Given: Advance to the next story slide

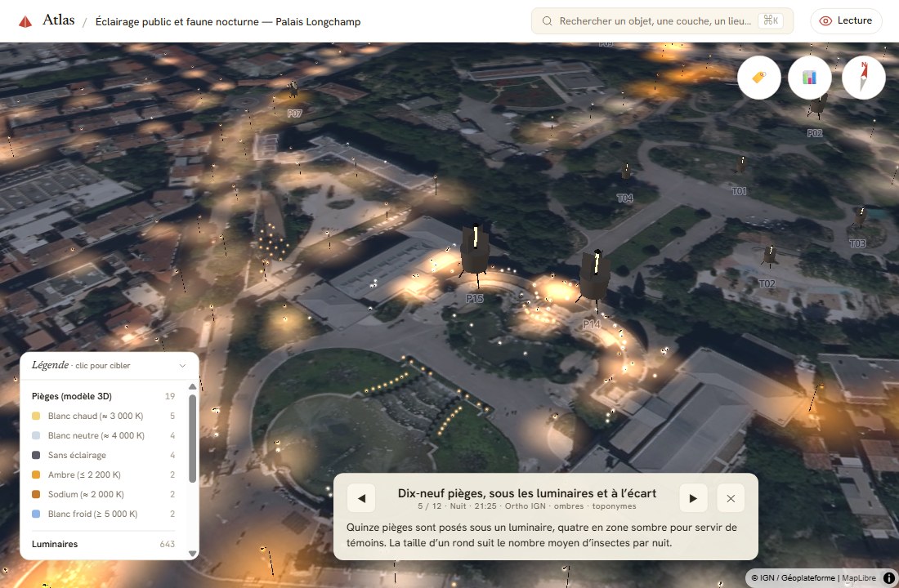Looking at the screenshot, I should (693, 498).
